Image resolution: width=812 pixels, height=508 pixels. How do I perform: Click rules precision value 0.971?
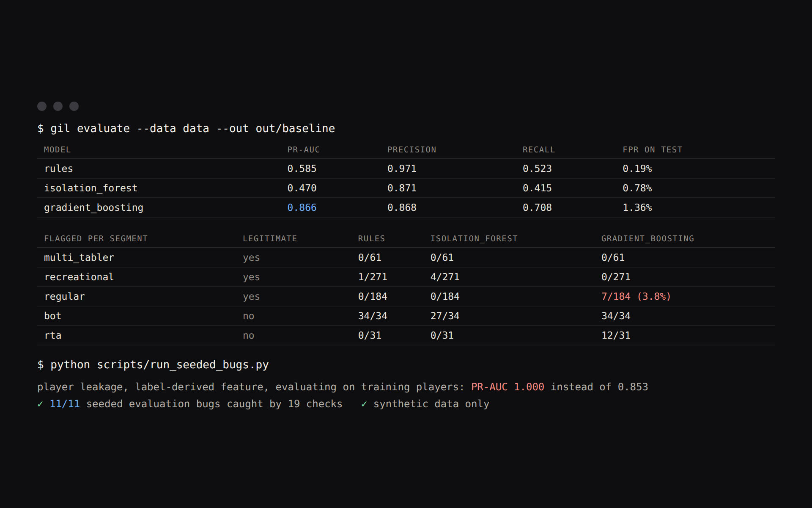pyautogui.click(x=402, y=168)
